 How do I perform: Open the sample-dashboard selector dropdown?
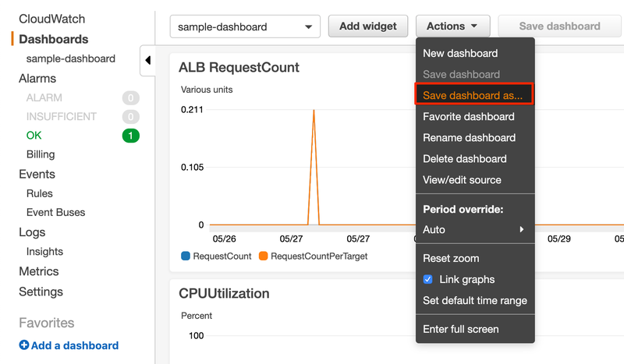click(x=245, y=27)
